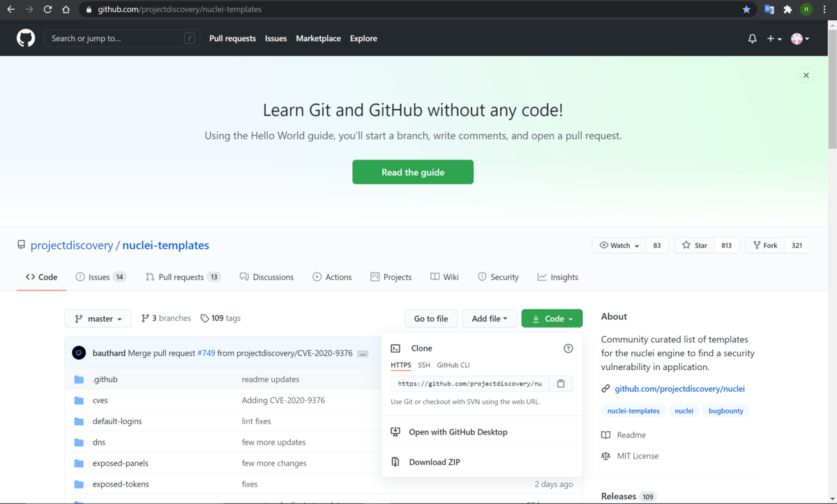Open the master branch dropdown
The width and height of the screenshot is (837, 504).
pos(98,319)
